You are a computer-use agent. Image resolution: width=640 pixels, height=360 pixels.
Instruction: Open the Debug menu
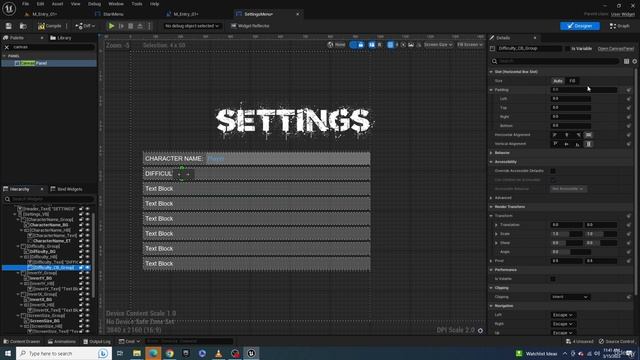[94, 4]
